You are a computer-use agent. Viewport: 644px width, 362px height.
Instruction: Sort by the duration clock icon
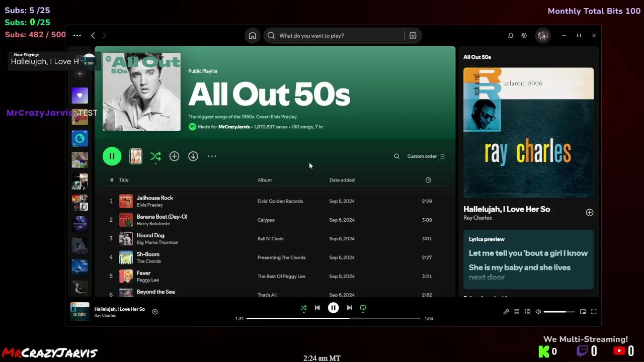tap(428, 180)
